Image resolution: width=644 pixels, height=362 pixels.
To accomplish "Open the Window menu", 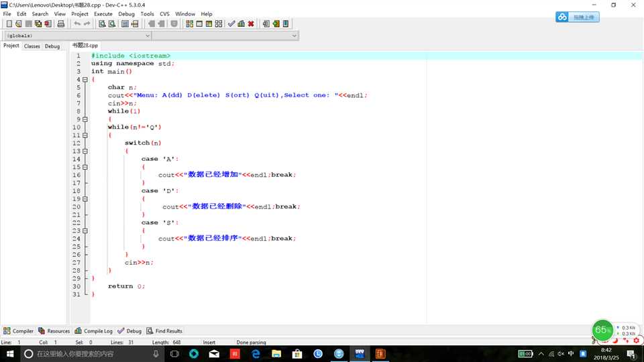I will pos(185,13).
